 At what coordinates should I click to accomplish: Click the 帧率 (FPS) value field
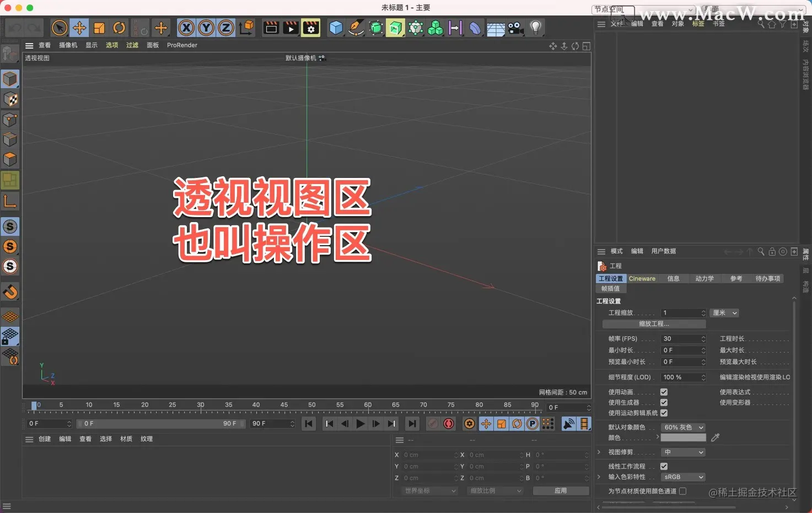[x=684, y=339]
